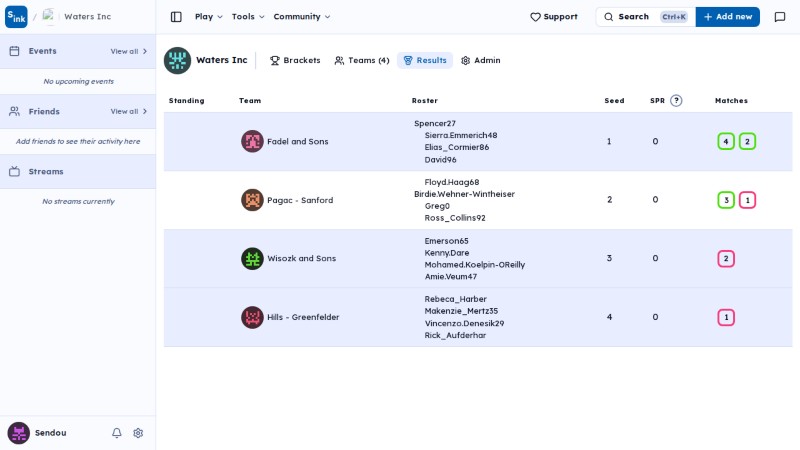Click roster player Vincenzo.Denesik29
The image size is (800, 450).
[464, 323]
